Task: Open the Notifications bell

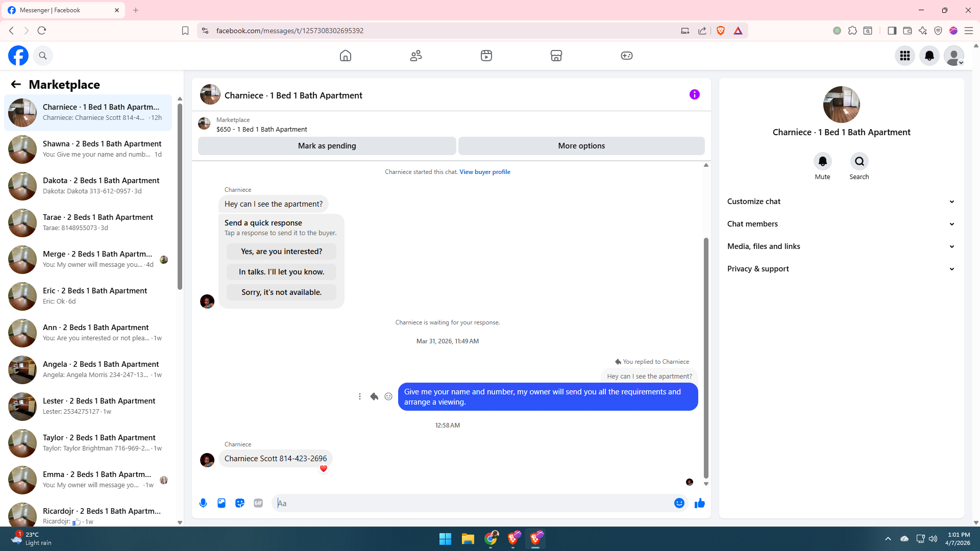Action: [x=929, y=56]
